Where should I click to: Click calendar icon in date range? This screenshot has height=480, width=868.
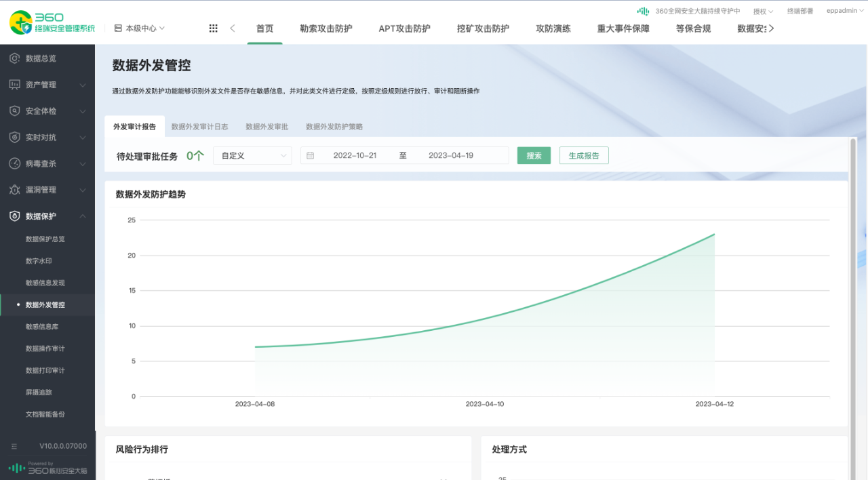click(311, 156)
